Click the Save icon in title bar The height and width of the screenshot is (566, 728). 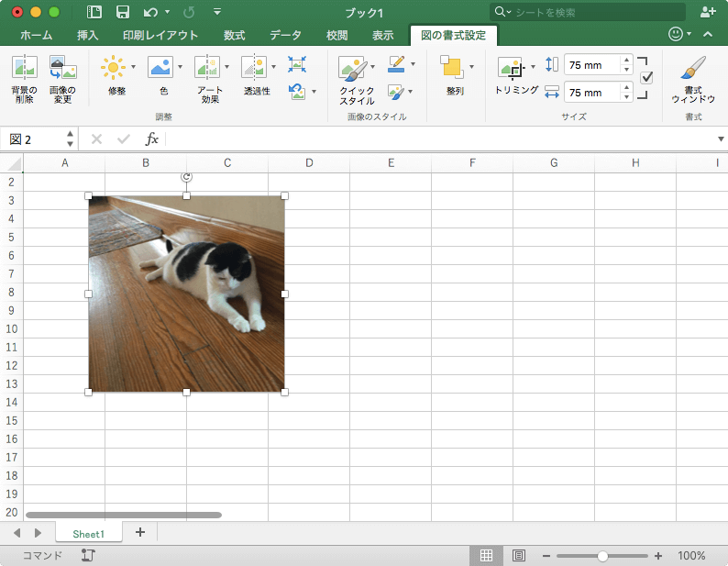[x=123, y=12]
